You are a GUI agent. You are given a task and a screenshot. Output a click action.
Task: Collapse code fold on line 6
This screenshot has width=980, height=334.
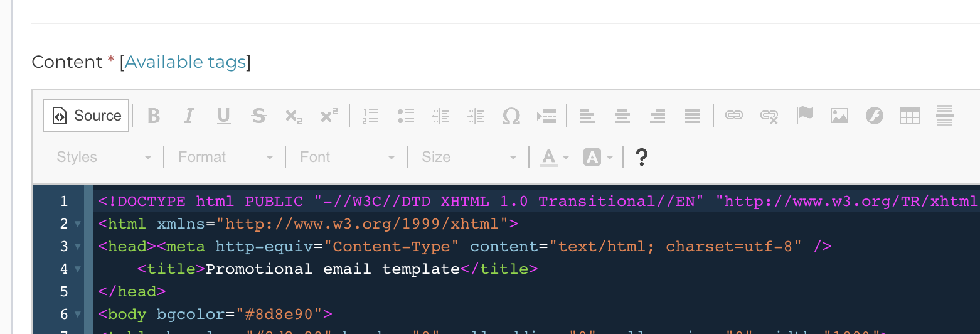point(78,314)
